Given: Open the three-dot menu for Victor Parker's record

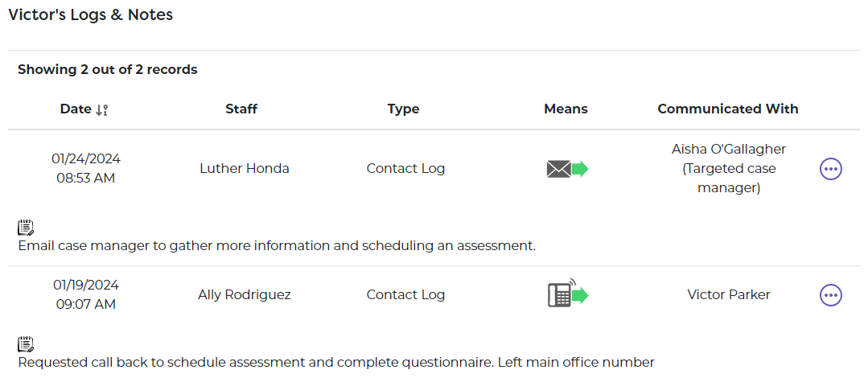Looking at the screenshot, I should click(x=830, y=295).
